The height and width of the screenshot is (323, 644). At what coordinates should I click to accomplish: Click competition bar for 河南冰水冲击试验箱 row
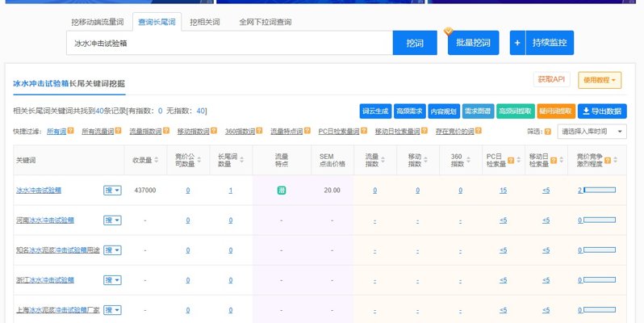[600, 220]
